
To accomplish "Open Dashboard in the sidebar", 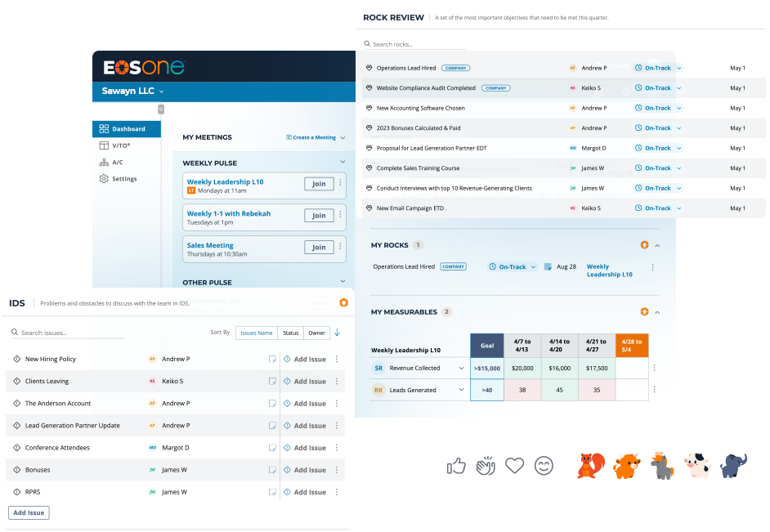I will (128, 129).
